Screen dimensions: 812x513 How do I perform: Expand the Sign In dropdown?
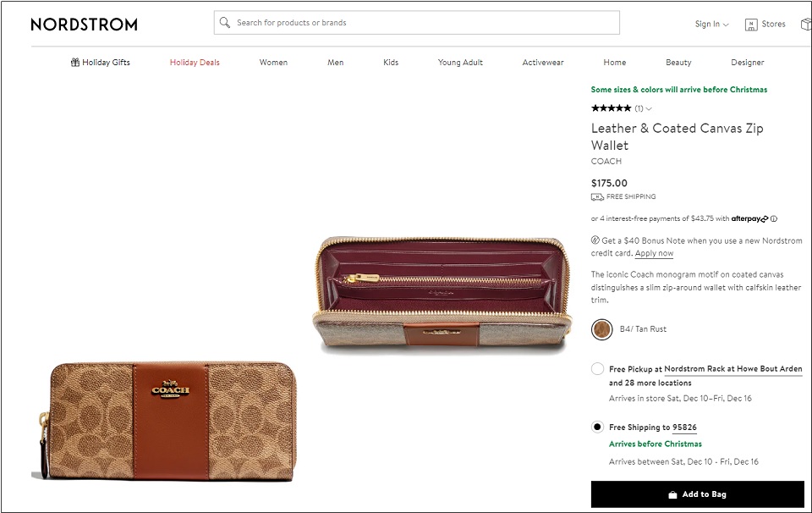point(711,25)
